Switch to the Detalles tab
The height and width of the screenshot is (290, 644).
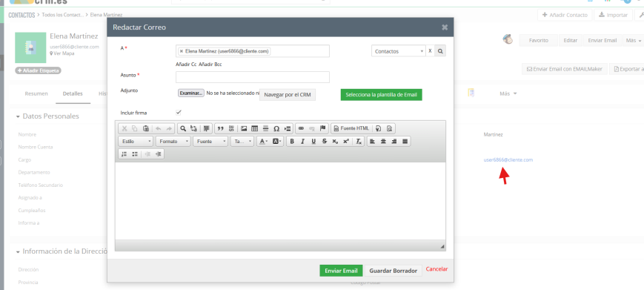(x=73, y=93)
